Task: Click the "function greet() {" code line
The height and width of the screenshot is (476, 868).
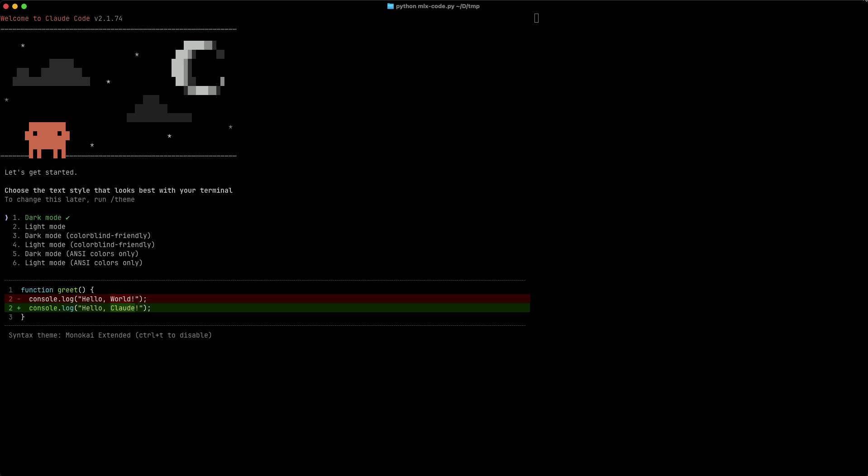Action: click(x=57, y=290)
